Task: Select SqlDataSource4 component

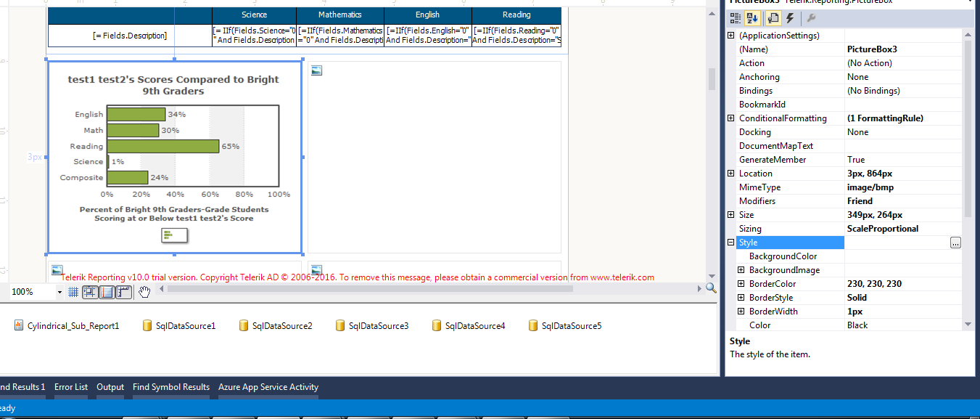Action: [469, 326]
